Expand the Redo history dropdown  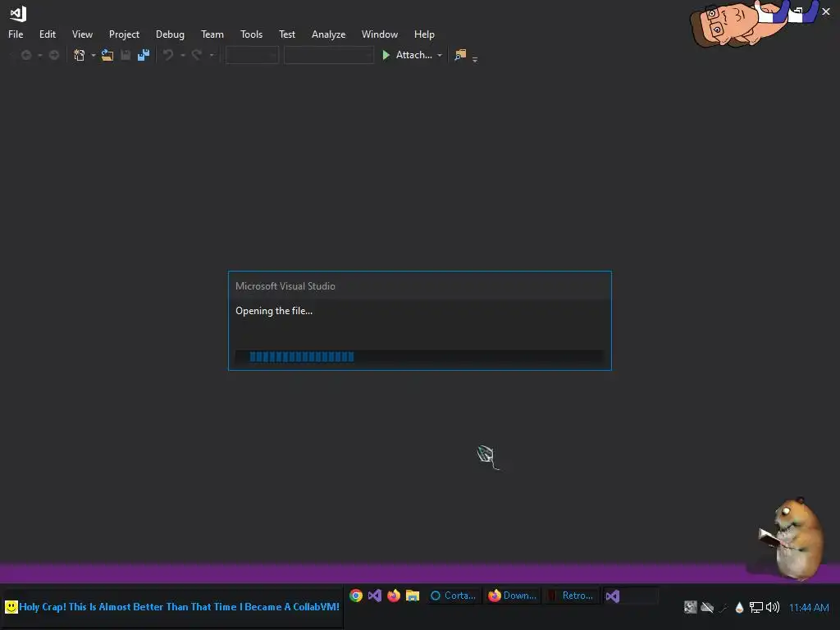[211, 55]
